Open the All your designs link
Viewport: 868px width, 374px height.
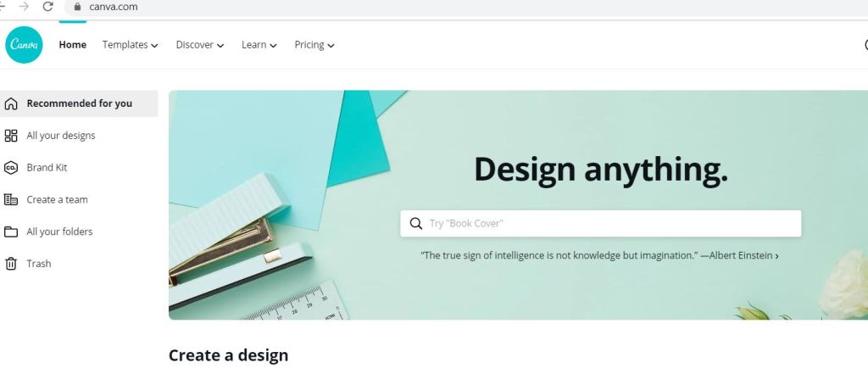coord(61,136)
